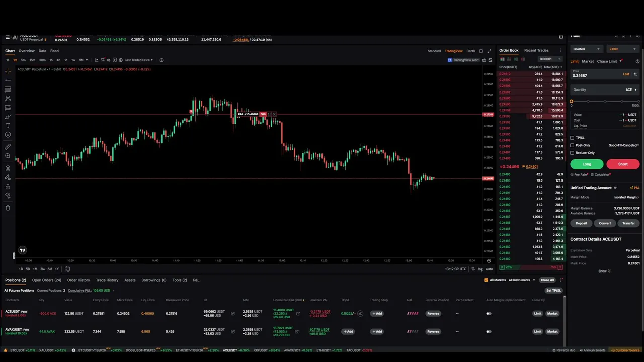
Task: Open the 0.00001 price grouping dropdown
Action: pos(549,59)
